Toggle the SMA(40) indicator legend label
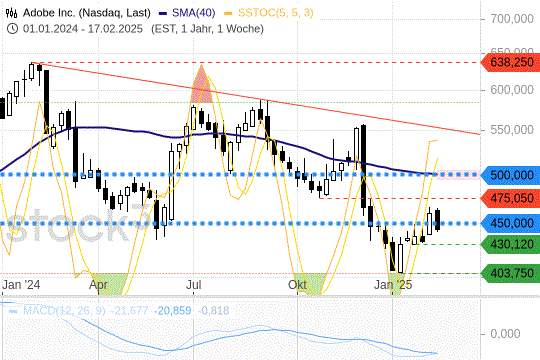Image resolution: width=540 pixels, height=360 pixels. pos(194,13)
